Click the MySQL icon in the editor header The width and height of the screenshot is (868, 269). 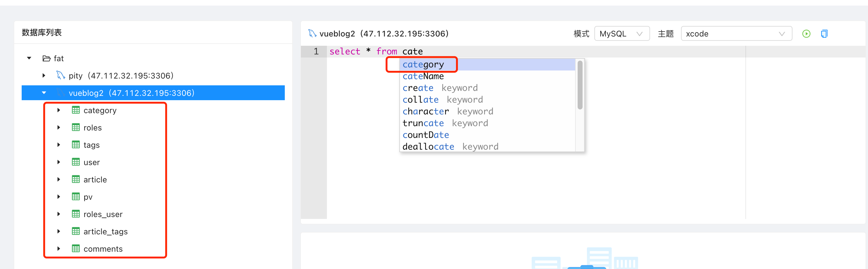tap(312, 33)
